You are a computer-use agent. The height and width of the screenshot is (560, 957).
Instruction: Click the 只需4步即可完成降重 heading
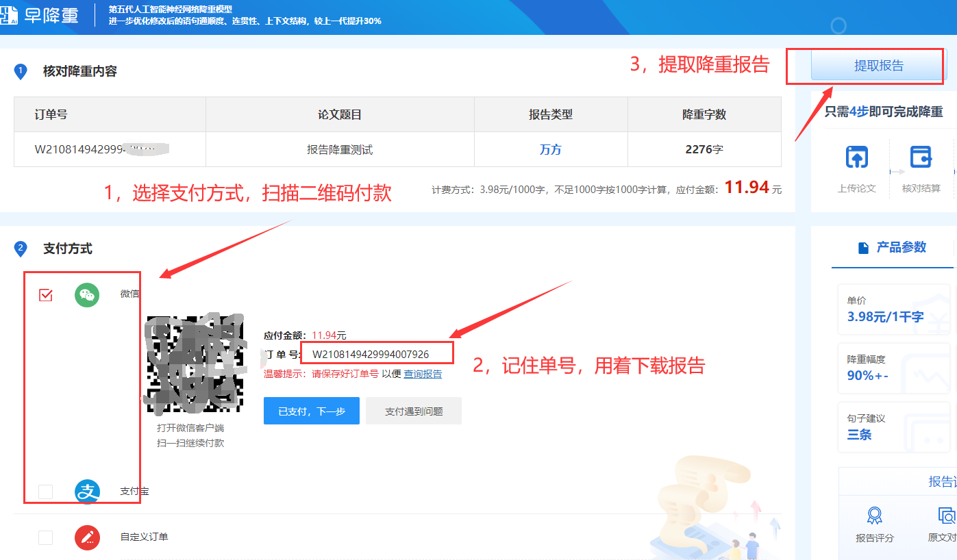pyautogui.click(x=884, y=112)
